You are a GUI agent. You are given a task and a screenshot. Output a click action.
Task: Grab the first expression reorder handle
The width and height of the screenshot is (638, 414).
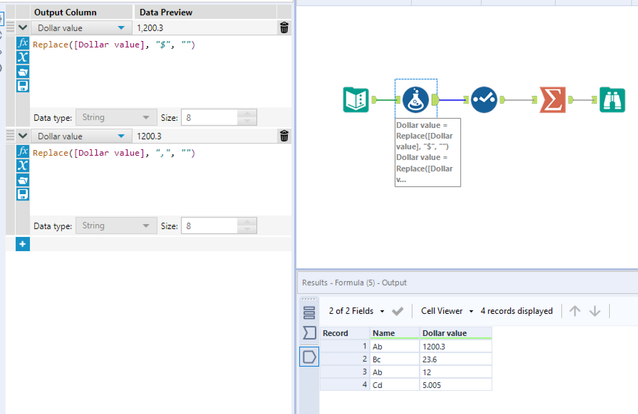[10, 27]
